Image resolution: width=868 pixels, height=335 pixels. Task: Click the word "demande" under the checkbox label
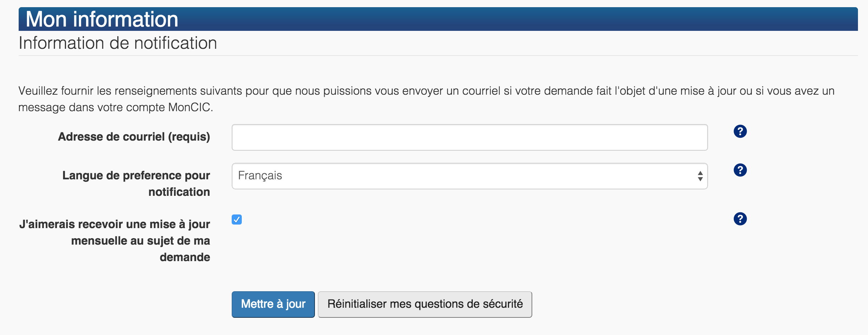pos(185,258)
